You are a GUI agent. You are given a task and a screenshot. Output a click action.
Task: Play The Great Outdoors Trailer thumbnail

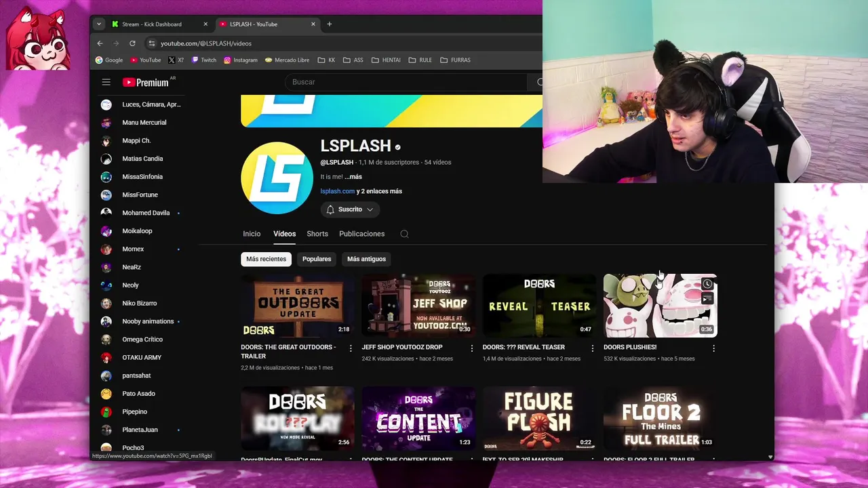(298, 306)
